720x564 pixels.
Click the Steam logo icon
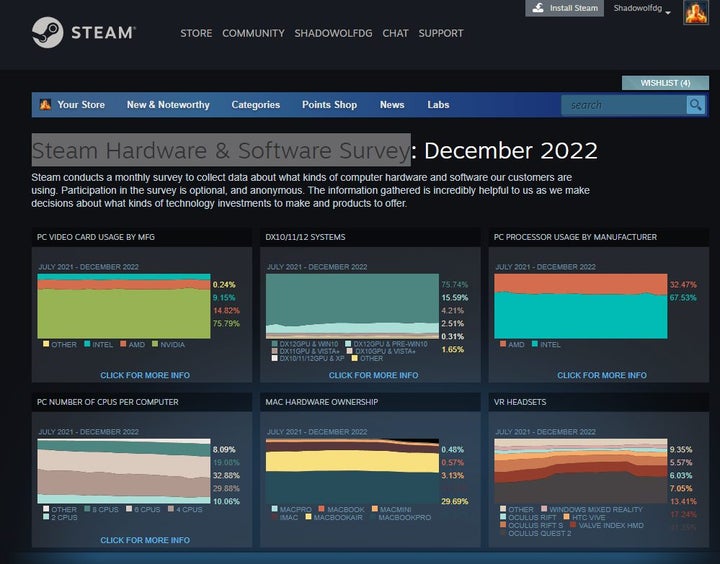47,33
